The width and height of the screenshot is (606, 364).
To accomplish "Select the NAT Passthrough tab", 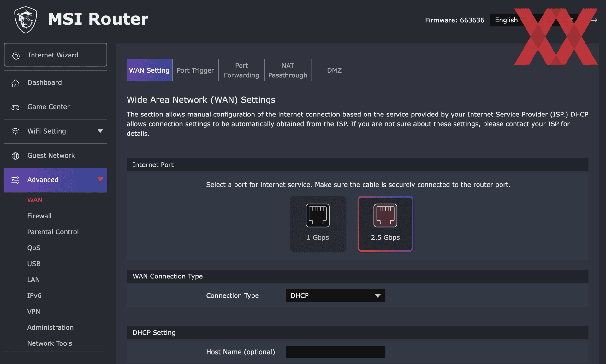I will click(288, 70).
